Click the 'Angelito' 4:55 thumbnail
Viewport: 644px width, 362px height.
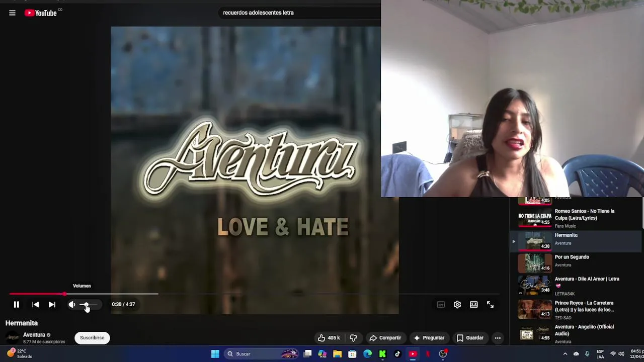tap(535, 333)
